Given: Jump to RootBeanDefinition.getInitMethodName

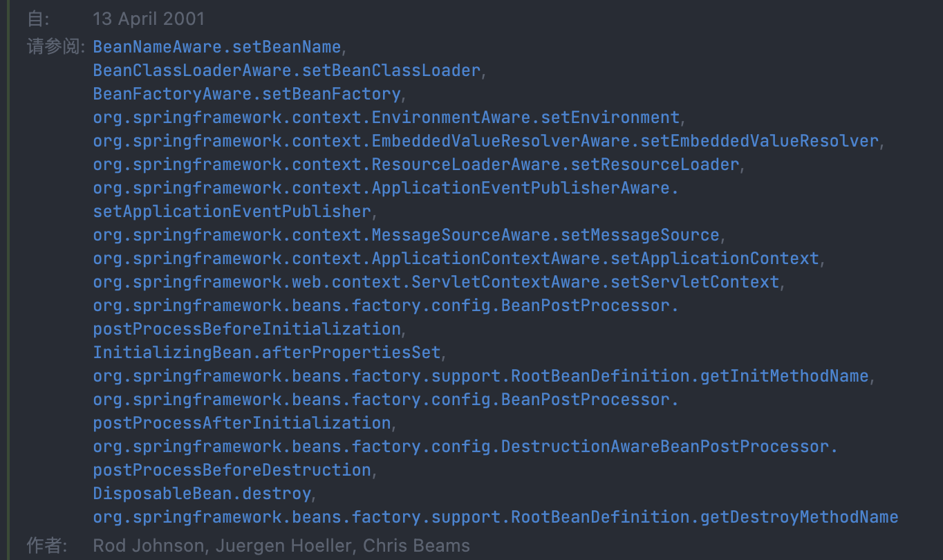Looking at the screenshot, I should coord(480,376).
